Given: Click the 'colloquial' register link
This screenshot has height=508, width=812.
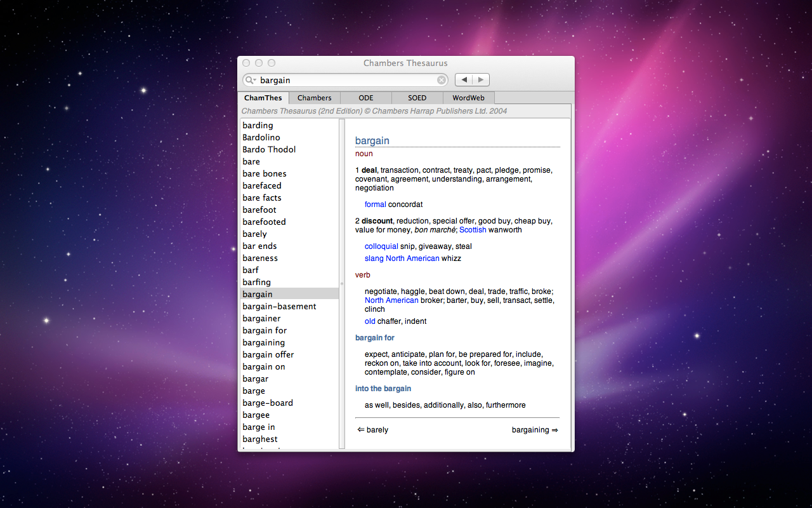Looking at the screenshot, I should click(381, 246).
